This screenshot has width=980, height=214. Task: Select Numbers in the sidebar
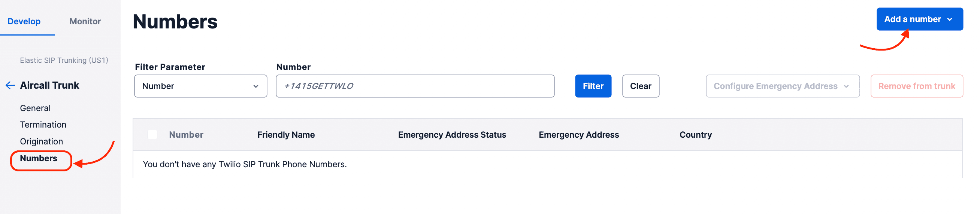click(39, 159)
